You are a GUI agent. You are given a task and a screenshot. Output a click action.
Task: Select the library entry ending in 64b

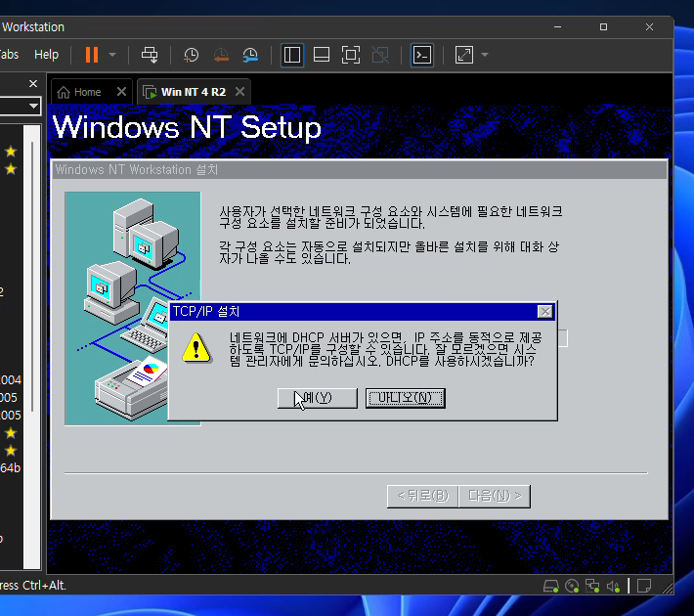click(x=11, y=468)
